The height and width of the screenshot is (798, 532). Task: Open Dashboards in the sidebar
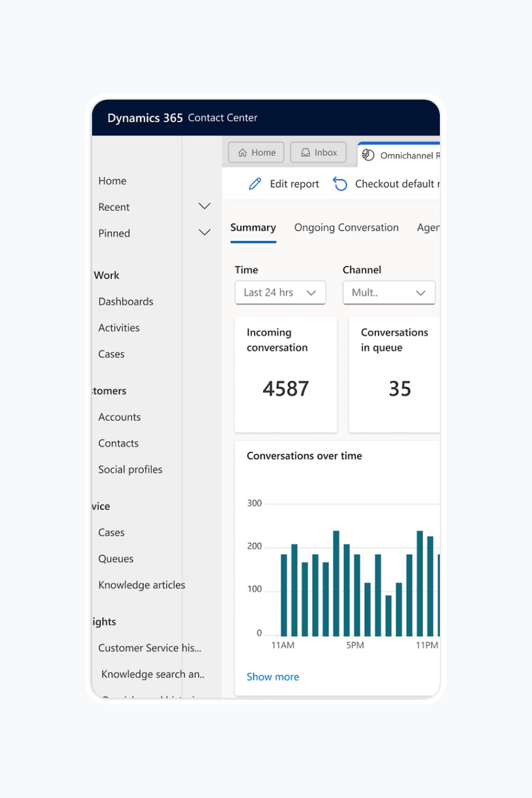[x=126, y=301]
